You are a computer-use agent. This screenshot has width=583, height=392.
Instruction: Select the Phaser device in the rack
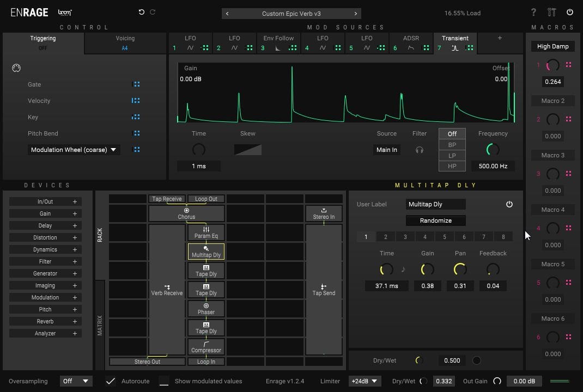(x=206, y=309)
